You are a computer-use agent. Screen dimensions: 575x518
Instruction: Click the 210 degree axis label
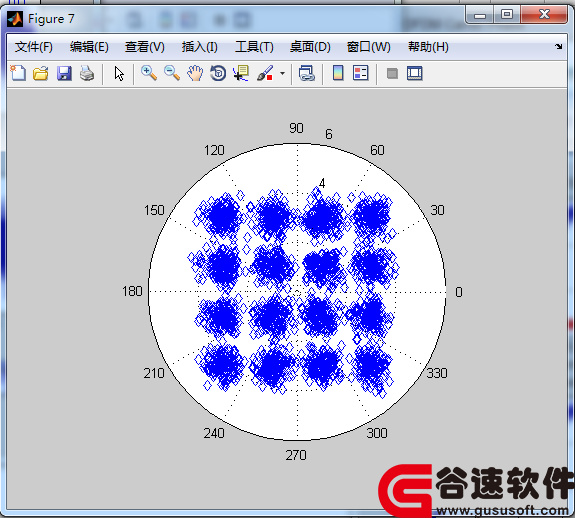(x=154, y=373)
